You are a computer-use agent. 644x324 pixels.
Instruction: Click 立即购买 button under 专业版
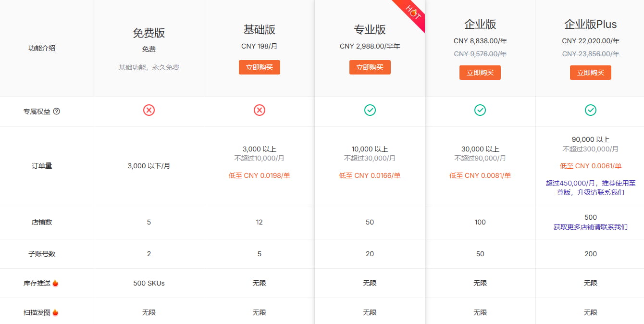370,67
